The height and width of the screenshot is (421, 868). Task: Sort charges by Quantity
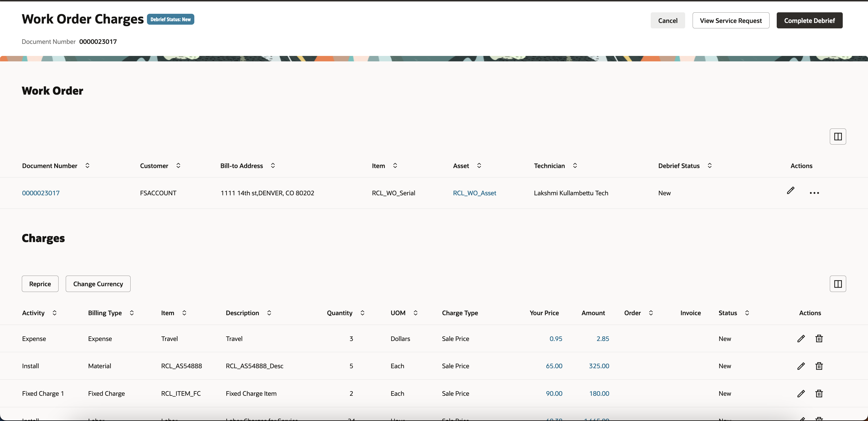362,313
